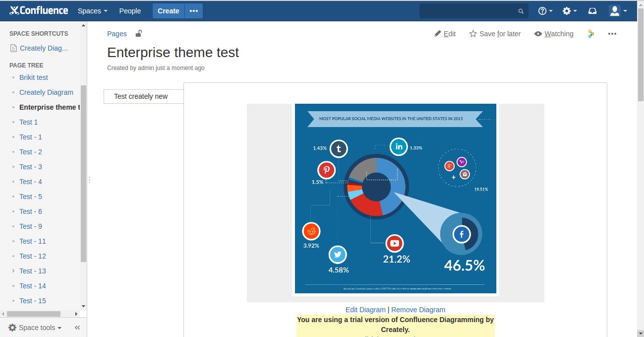The height and width of the screenshot is (337, 644).
Task: Open the Creately Diagram page in tree
Action: [x=46, y=92]
